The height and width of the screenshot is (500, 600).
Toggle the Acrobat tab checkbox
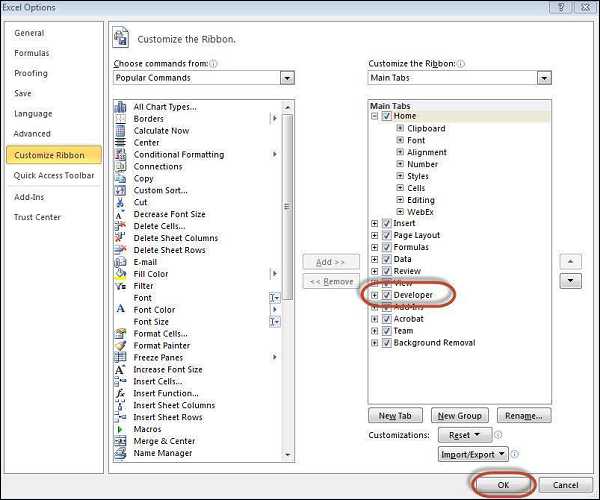[386, 319]
